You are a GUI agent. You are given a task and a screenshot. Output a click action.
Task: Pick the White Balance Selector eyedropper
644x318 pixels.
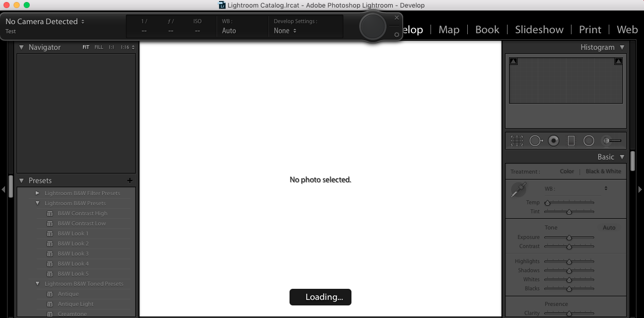[518, 190]
